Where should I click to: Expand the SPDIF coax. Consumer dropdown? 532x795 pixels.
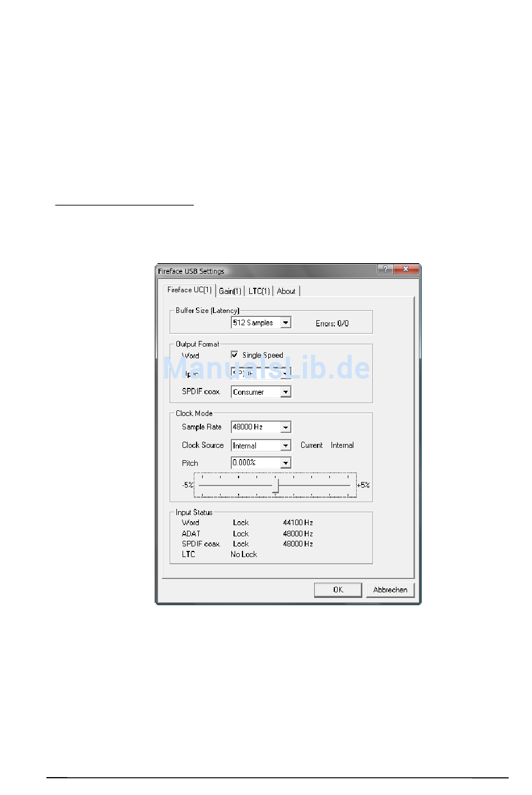tap(286, 392)
